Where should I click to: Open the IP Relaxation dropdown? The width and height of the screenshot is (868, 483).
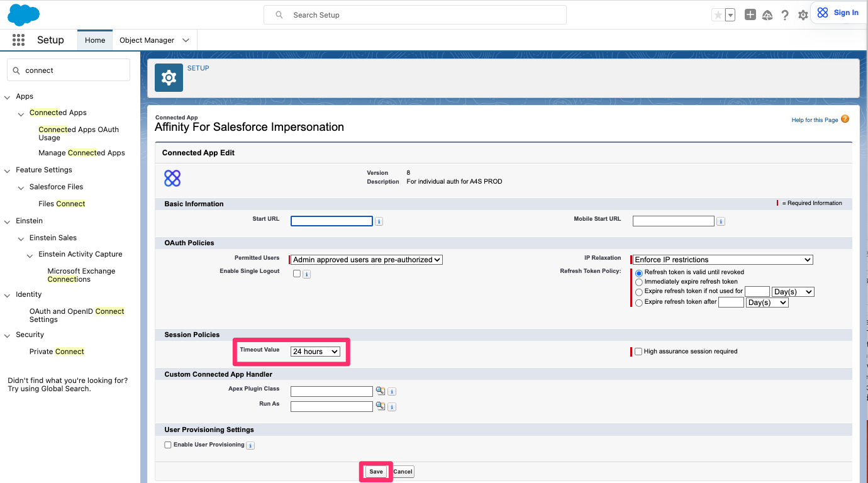point(721,259)
